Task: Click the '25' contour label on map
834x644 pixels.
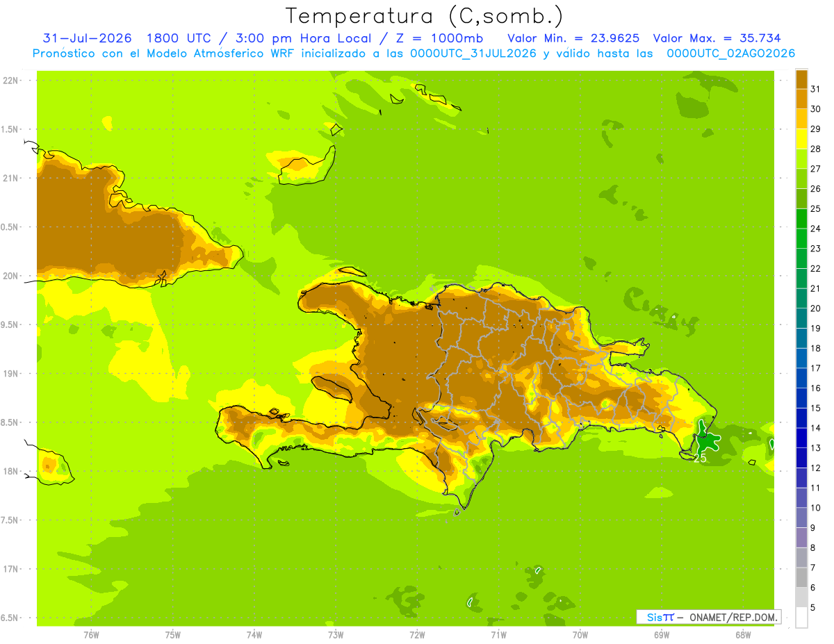Action: click(700, 458)
